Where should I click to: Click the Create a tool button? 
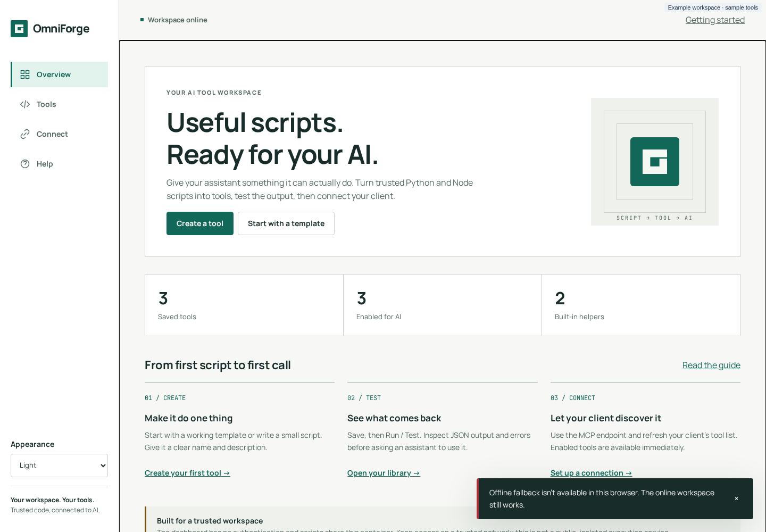[200, 223]
